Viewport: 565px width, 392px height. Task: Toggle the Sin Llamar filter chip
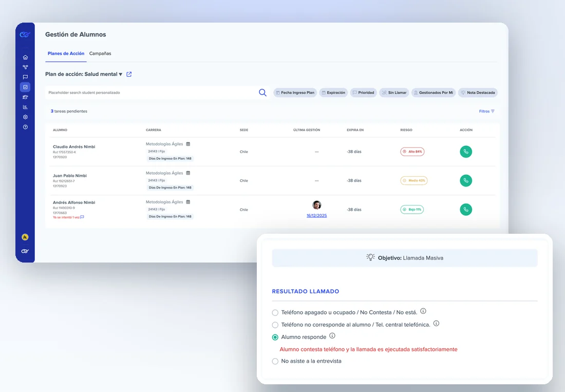pyautogui.click(x=394, y=92)
